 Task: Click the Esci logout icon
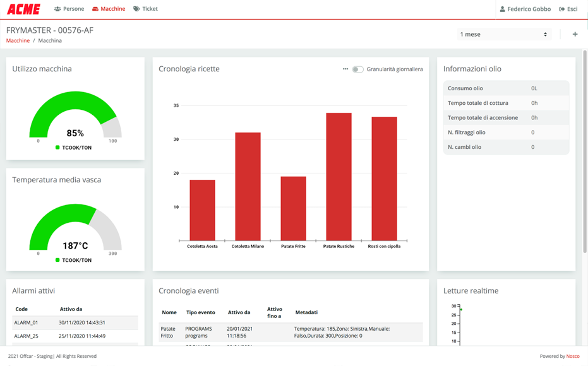coord(562,9)
